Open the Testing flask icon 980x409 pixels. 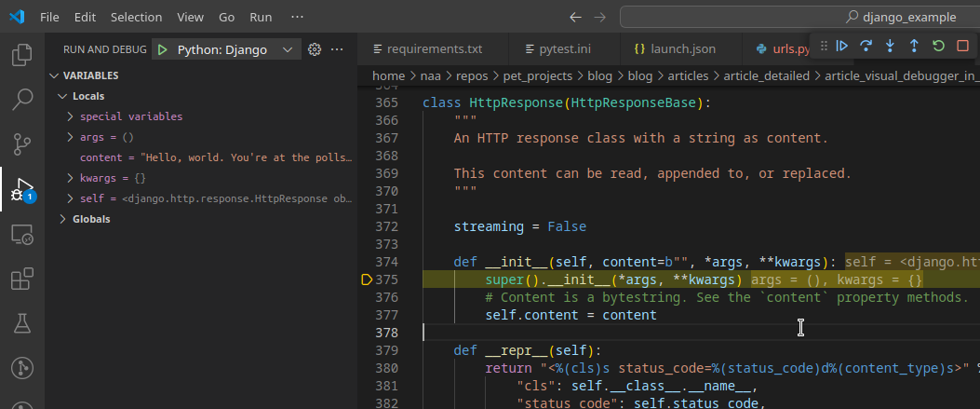point(22,323)
